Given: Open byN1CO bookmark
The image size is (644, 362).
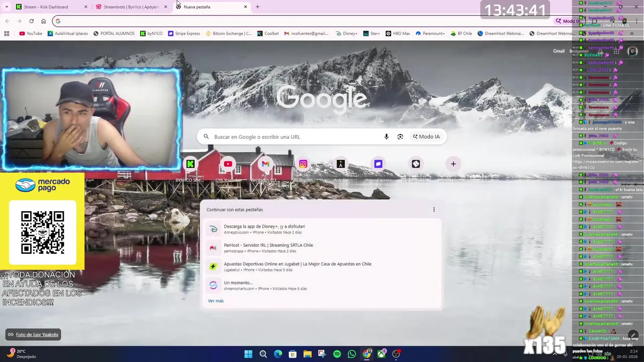Looking at the screenshot, I should coord(151,34).
